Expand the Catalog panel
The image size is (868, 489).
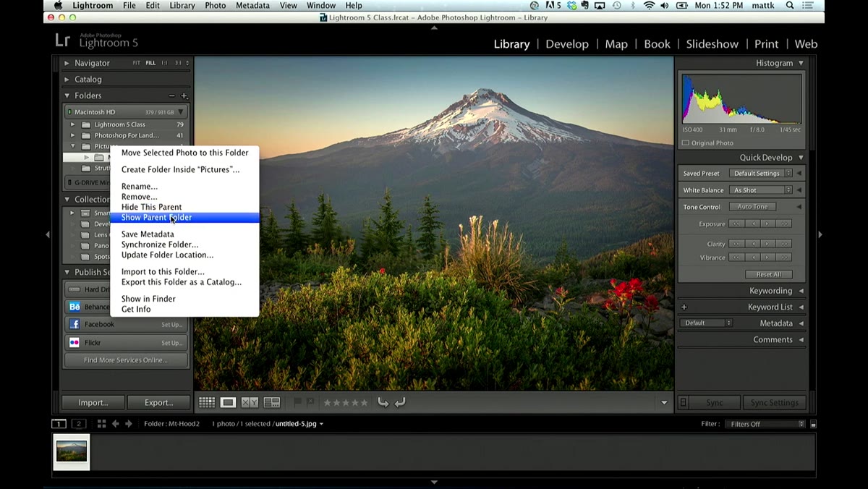tap(67, 80)
